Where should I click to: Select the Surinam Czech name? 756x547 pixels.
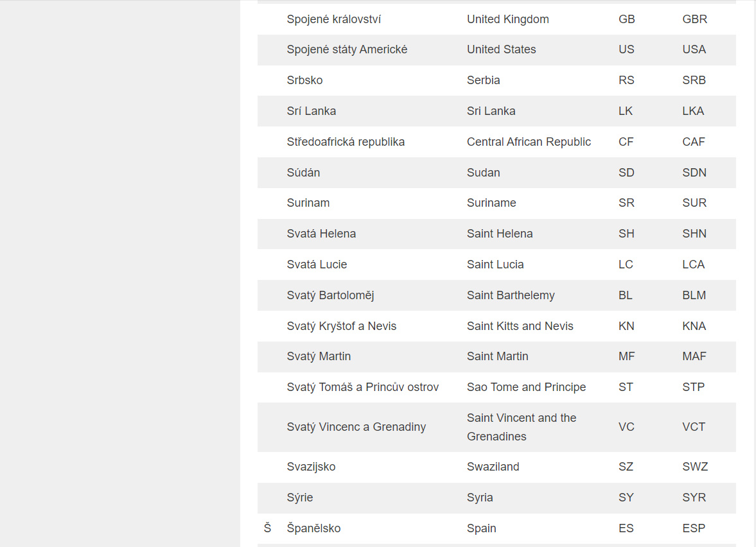(308, 203)
